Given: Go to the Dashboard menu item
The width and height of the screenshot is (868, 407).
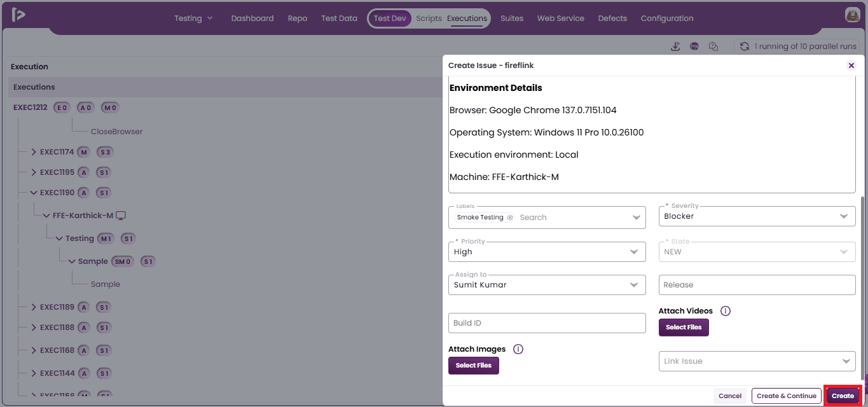Looking at the screenshot, I should pyautogui.click(x=252, y=18).
